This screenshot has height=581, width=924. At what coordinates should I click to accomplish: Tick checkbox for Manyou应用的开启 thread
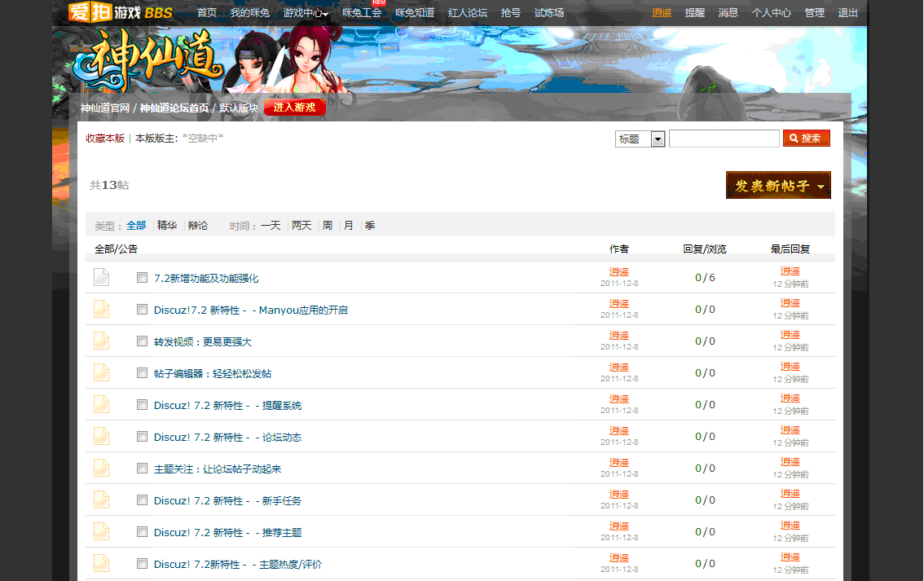142,310
